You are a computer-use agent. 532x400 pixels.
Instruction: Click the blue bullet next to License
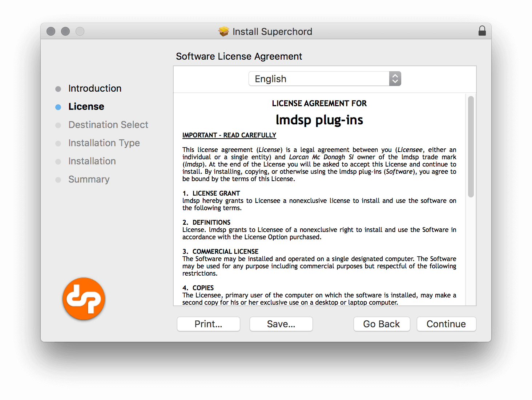pyautogui.click(x=58, y=107)
